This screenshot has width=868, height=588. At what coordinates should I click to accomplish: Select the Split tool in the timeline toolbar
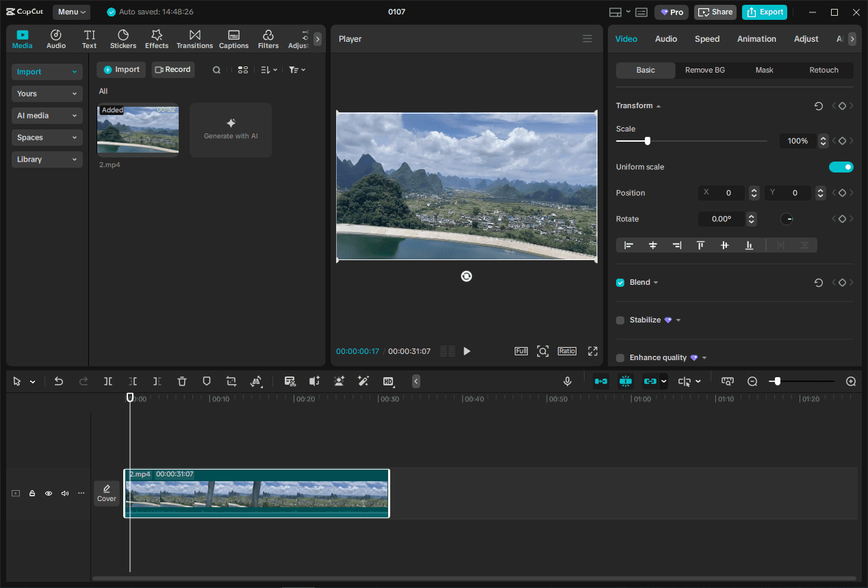coord(108,381)
